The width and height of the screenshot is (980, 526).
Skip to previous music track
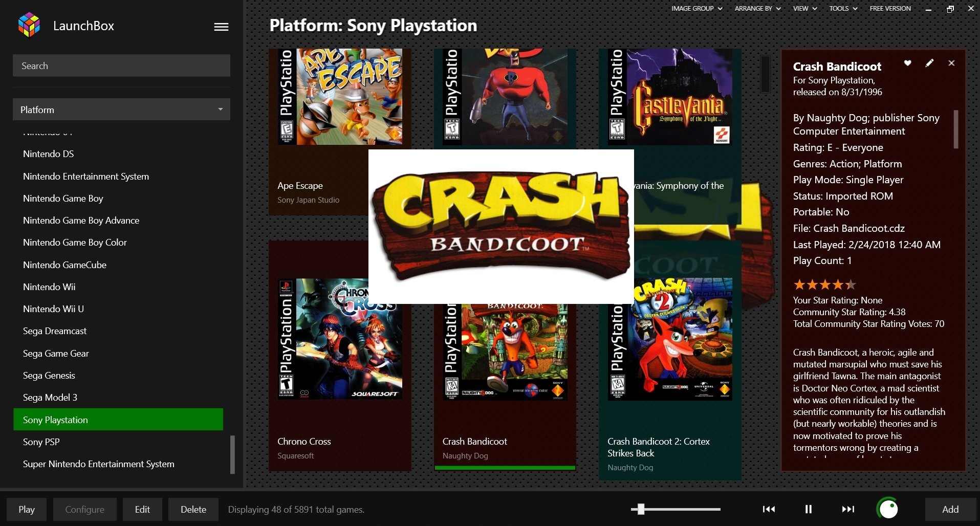[769, 509]
